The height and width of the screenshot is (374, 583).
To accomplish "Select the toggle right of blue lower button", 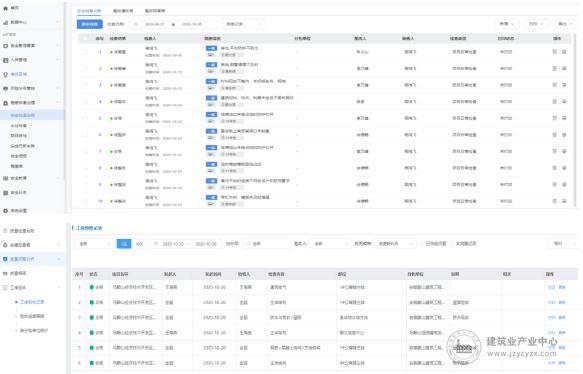I will (139, 244).
